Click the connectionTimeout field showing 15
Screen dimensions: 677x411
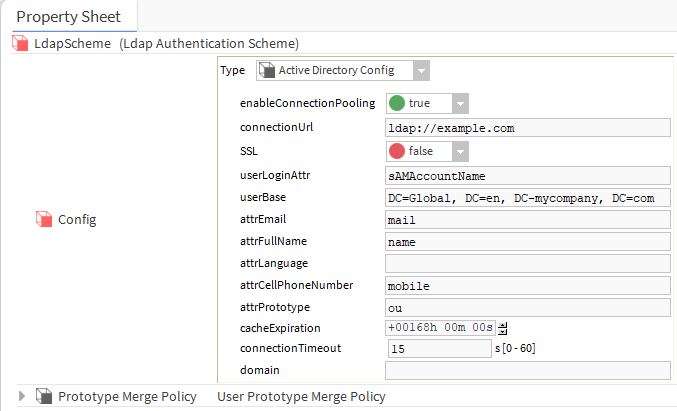(x=440, y=349)
